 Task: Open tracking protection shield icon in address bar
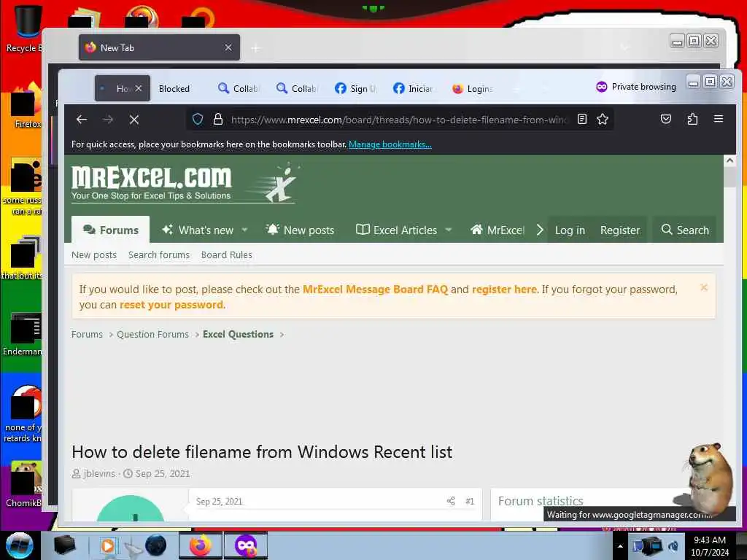click(x=198, y=119)
